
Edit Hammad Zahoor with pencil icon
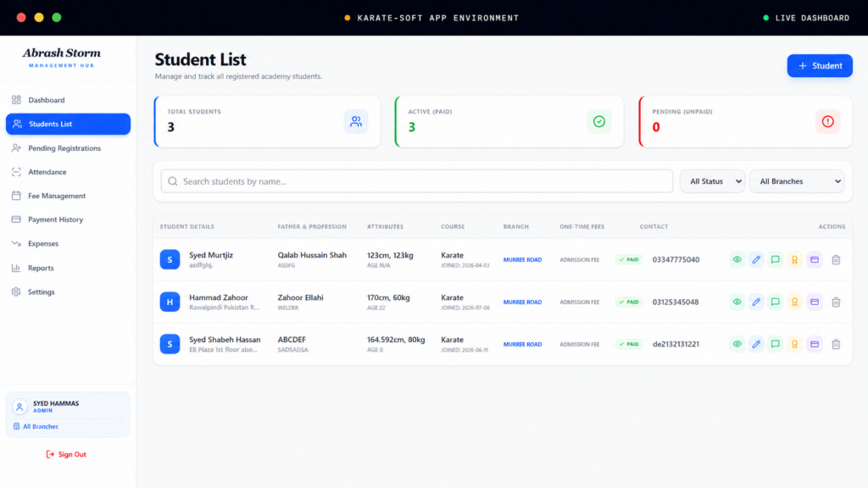coord(756,302)
